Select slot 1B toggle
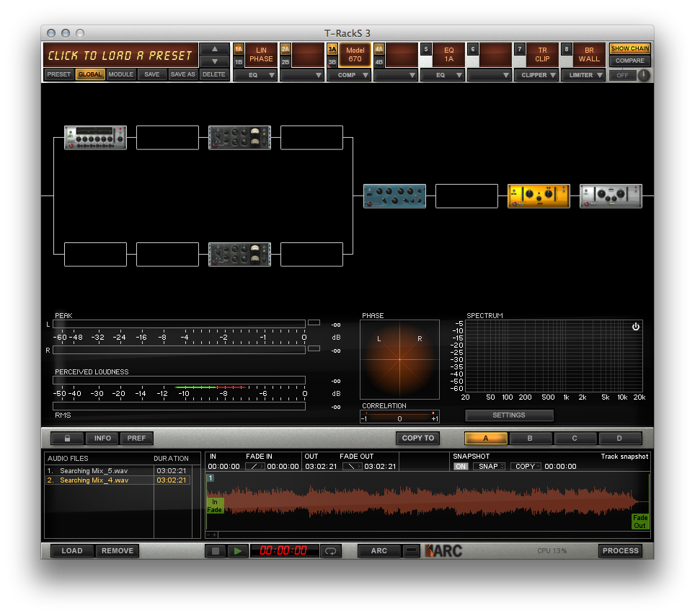The height and width of the screenshot is (616, 695). point(239,62)
